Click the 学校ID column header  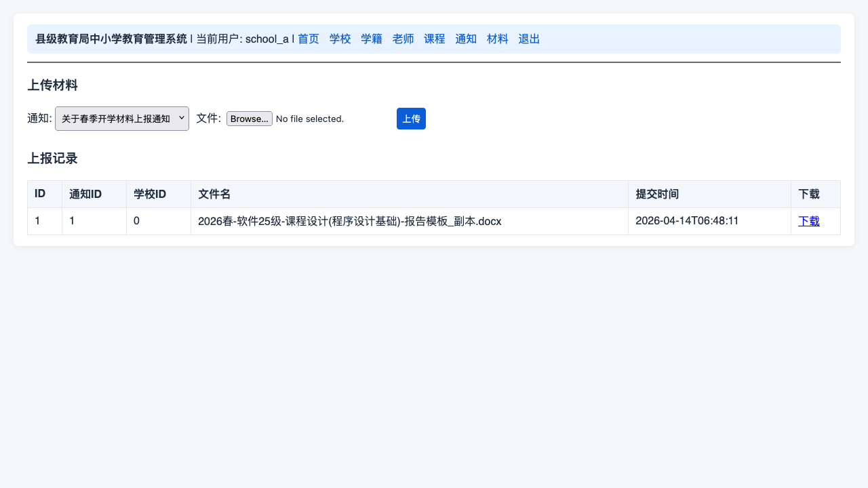[159, 195]
